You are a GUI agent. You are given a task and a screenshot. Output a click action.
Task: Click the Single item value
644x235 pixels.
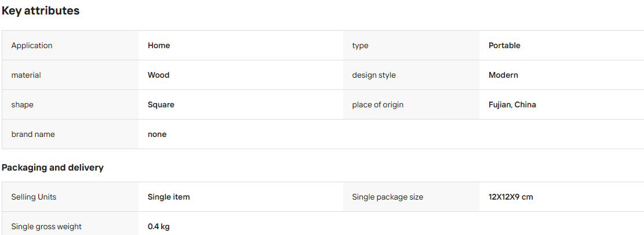[169, 197]
